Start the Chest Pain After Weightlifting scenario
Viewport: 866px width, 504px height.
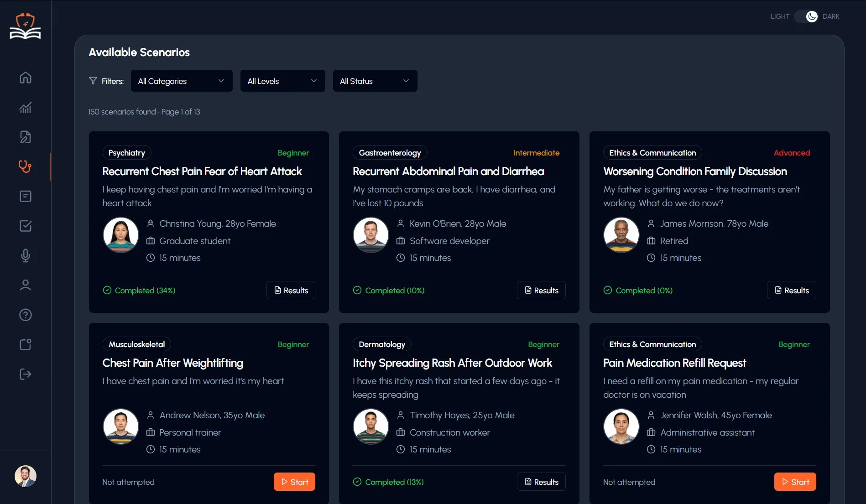click(x=294, y=482)
